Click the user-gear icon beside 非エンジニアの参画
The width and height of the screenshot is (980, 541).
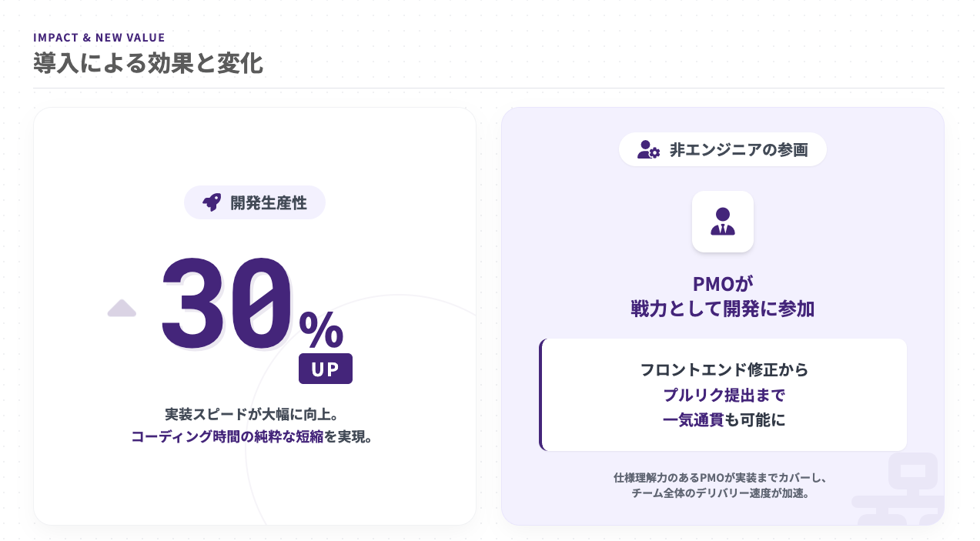pyautogui.click(x=648, y=149)
